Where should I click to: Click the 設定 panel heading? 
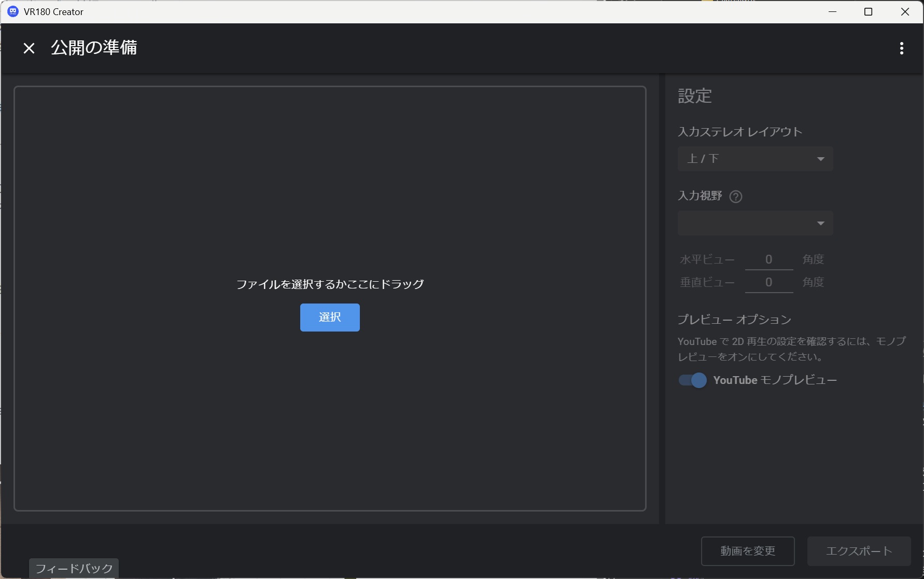pyautogui.click(x=695, y=96)
